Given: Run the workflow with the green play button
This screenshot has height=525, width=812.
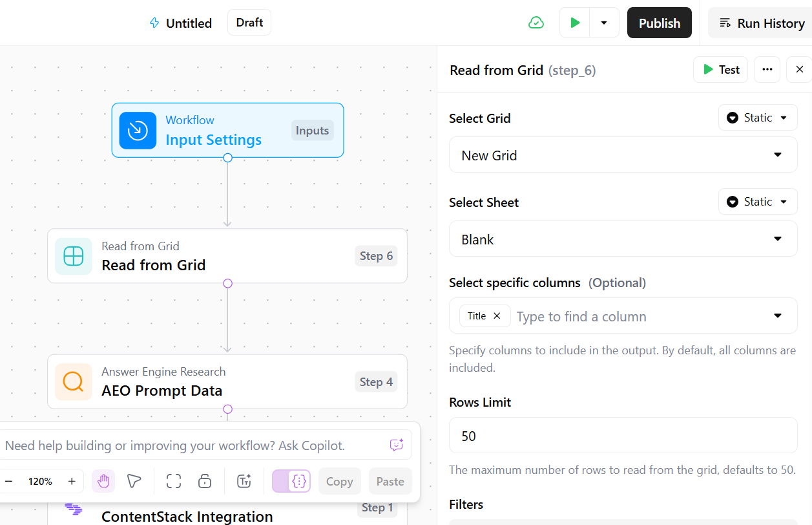Looking at the screenshot, I should click(574, 22).
